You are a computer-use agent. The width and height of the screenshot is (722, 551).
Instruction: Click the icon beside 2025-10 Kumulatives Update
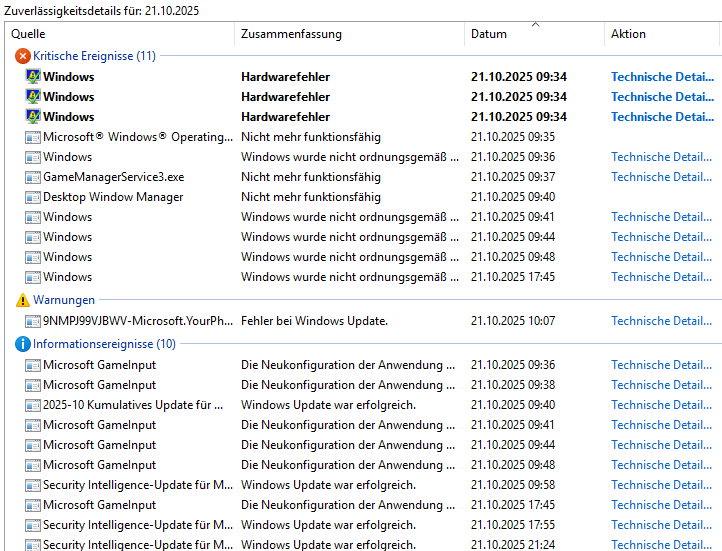click(33, 406)
